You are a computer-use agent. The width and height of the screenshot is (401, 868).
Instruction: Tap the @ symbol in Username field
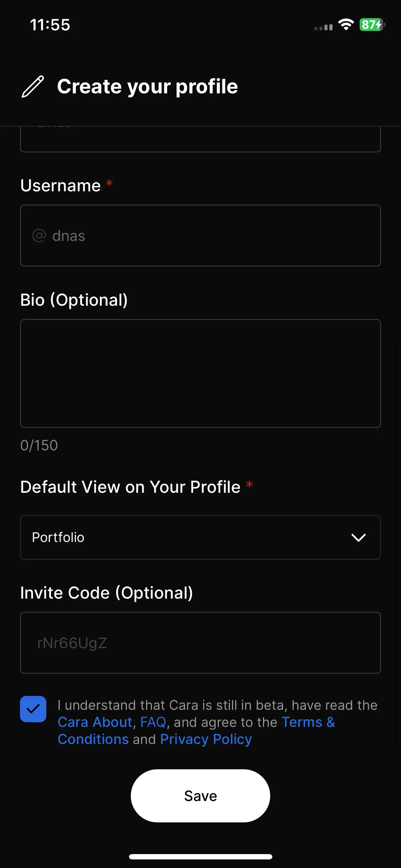point(39,236)
